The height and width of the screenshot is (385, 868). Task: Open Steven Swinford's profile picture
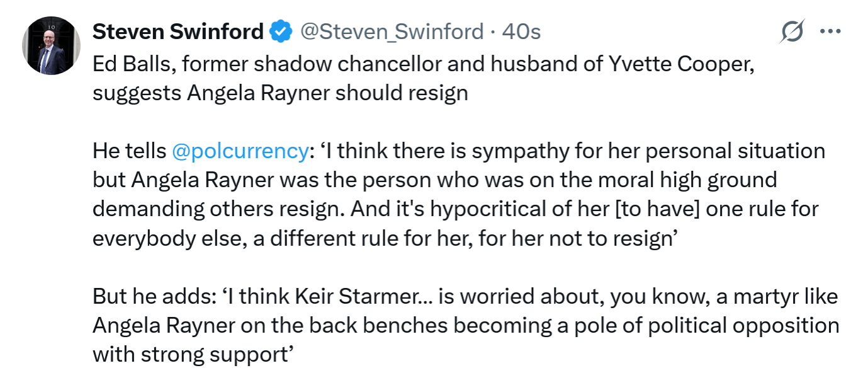[51, 45]
